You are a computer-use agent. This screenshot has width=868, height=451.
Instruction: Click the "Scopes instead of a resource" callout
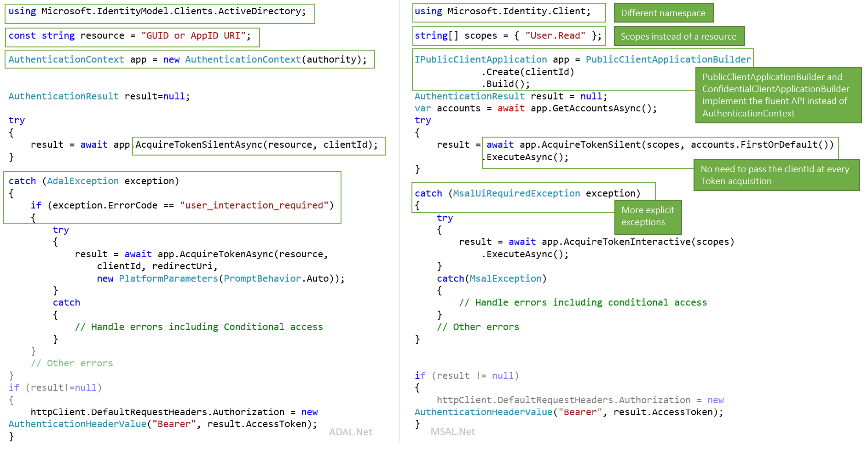click(679, 36)
